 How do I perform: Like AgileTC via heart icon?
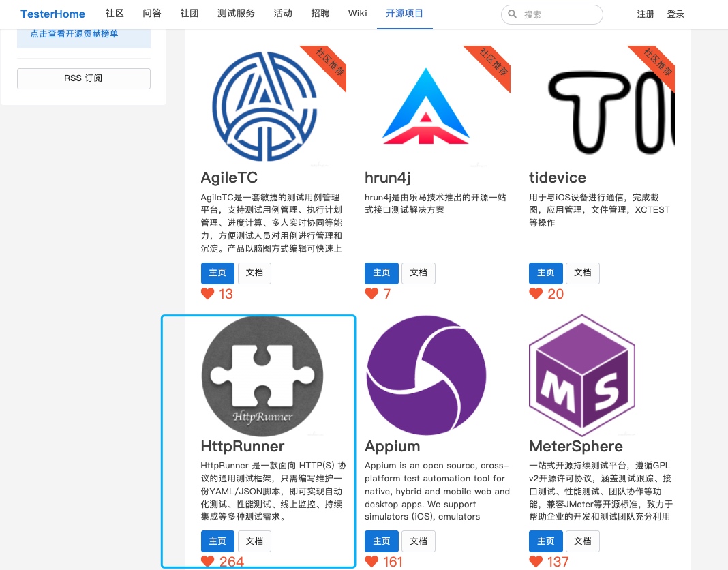pos(207,294)
